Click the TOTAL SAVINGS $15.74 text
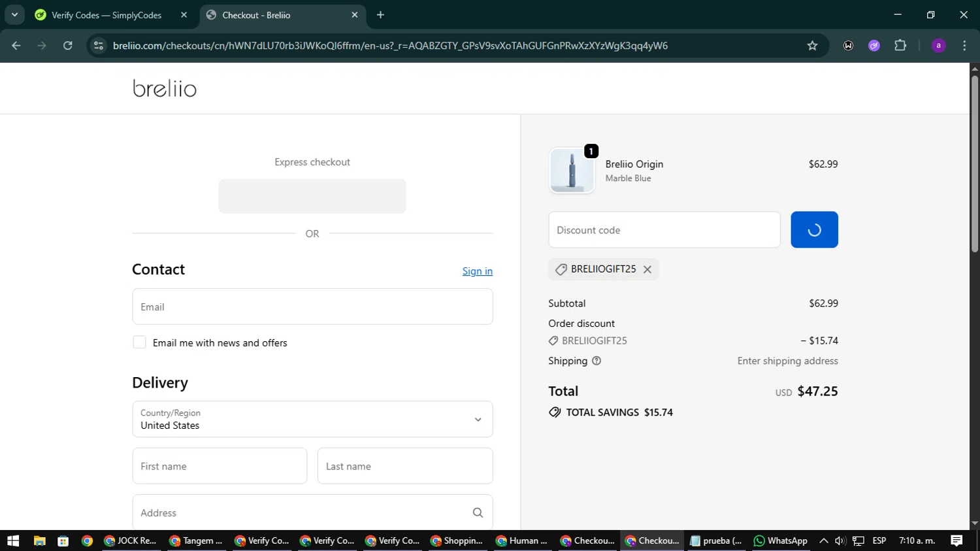 [619, 412]
